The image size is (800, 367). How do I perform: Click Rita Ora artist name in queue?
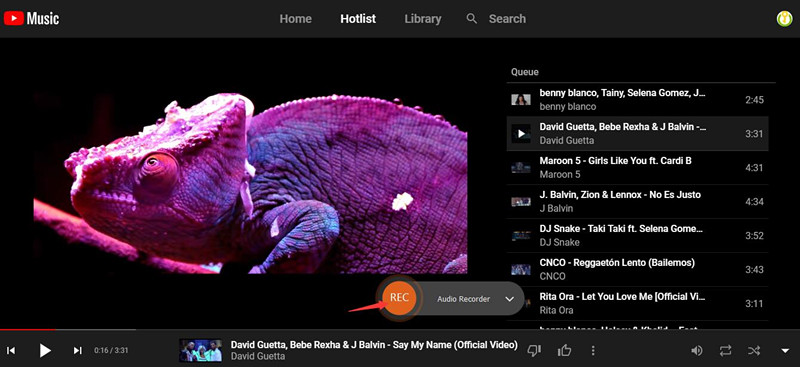(556, 310)
